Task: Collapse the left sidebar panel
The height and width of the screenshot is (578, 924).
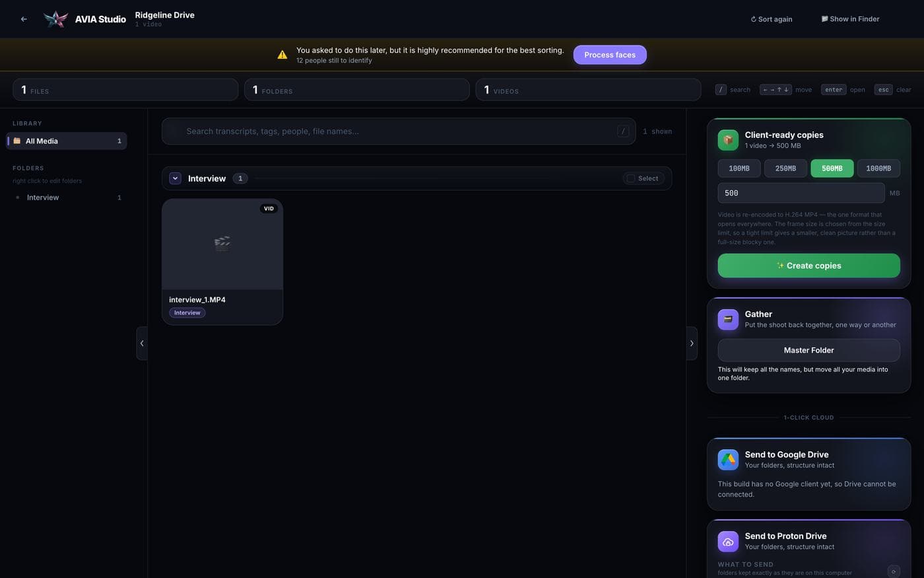Action: [x=142, y=343]
